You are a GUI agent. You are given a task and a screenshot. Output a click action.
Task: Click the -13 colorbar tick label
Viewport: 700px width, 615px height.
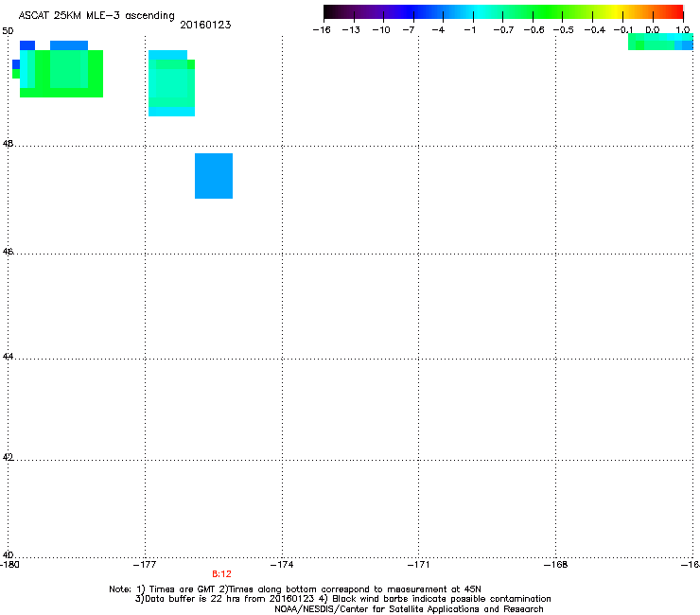tap(351, 30)
